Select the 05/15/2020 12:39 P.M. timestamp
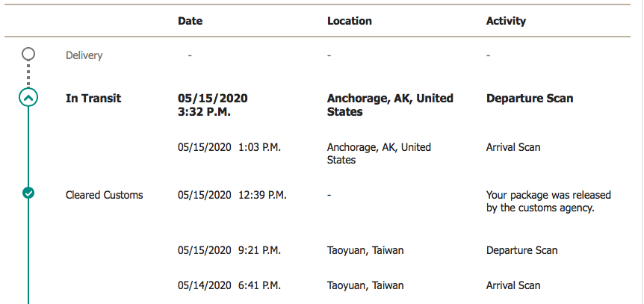The image size is (644, 304). (232, 195)
